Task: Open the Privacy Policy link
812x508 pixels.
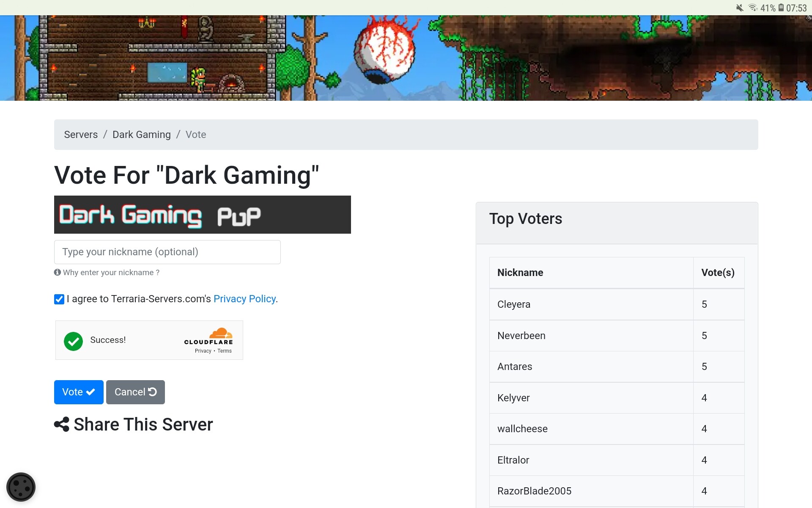Action: (x=245, y=299)
